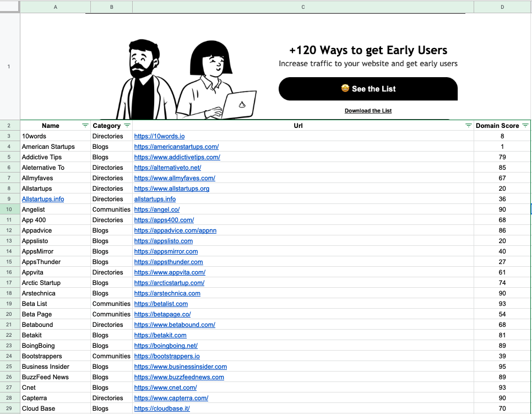532x414 pixels.
Task: Click the +120 Ways to get Early Users heading
Action: (x=368, y=50)
